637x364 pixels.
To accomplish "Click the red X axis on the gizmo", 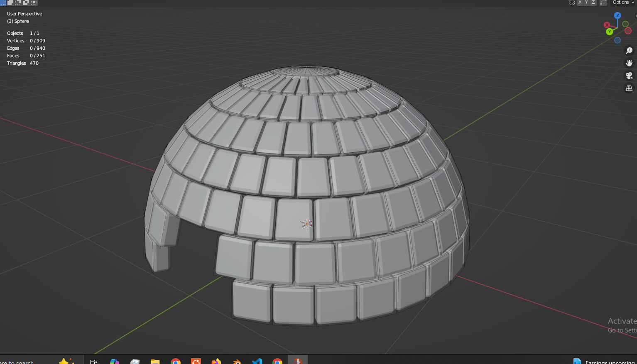I will [607, 25].
